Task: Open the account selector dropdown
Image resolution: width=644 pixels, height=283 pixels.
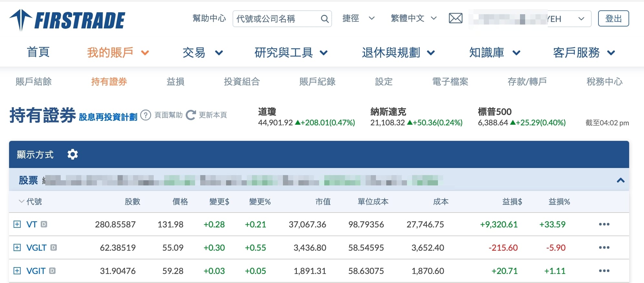Action: (x=530, y=19)
